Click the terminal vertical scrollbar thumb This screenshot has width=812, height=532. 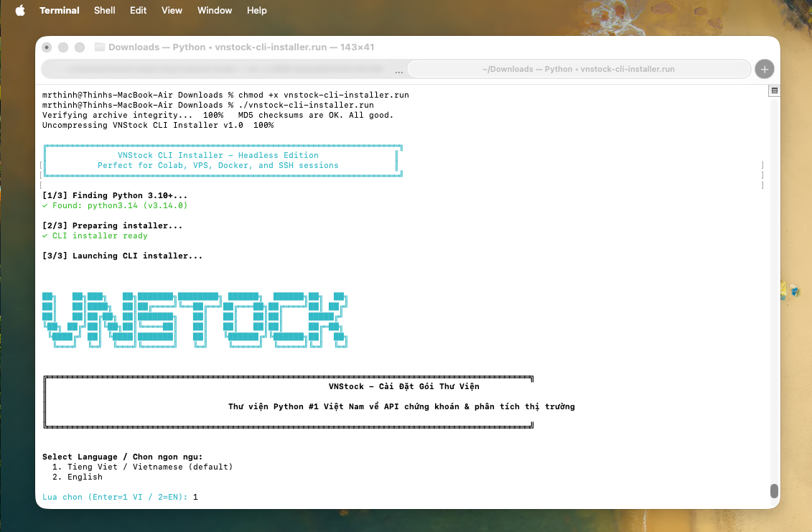(774, 491)
